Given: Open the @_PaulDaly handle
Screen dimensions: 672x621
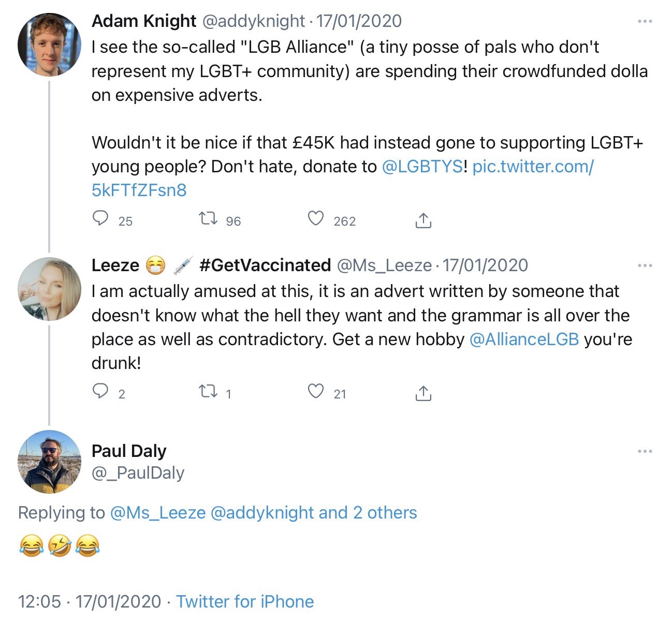Looking at the screenshot, I should point(138,473).
